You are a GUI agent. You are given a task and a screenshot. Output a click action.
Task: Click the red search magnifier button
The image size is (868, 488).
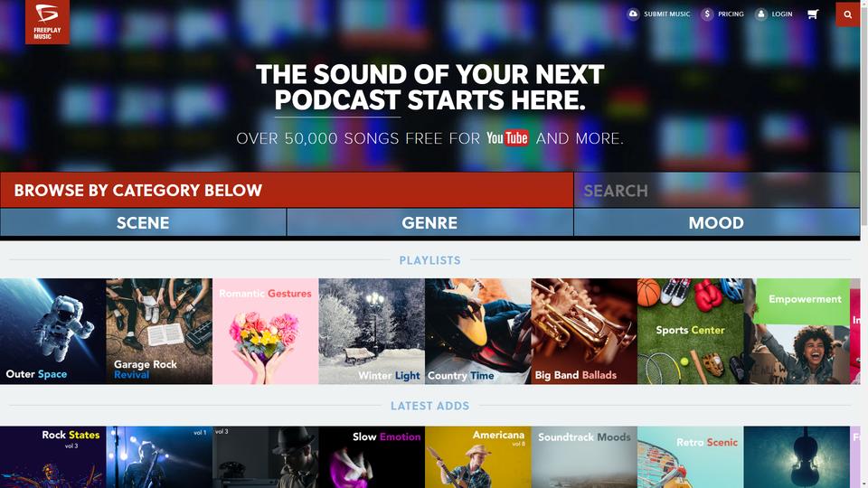click(x=847, y=14)
